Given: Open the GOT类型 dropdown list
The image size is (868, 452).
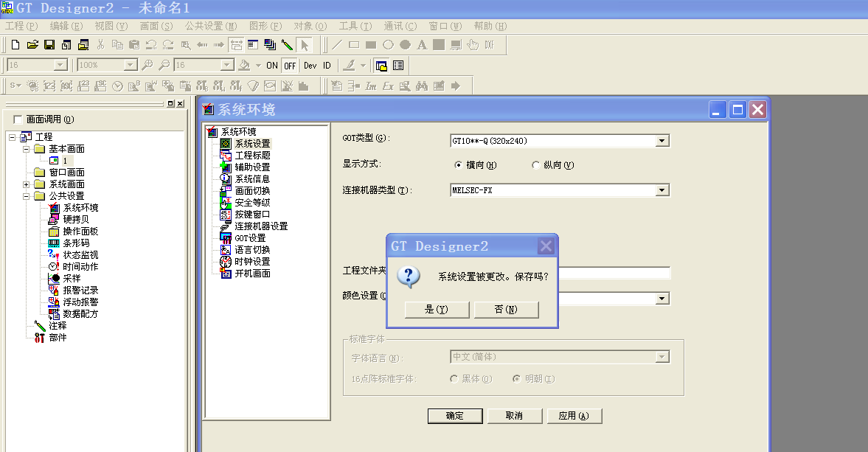Looking at the screenshot, I should (x=662, y=141).
